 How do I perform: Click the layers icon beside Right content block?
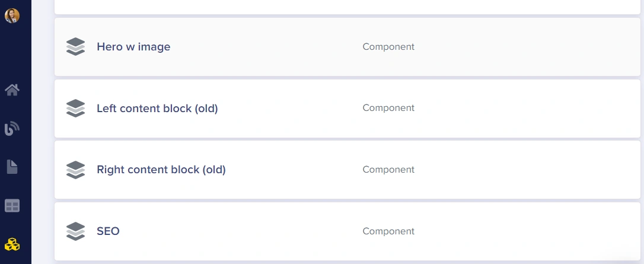(76, 170)
